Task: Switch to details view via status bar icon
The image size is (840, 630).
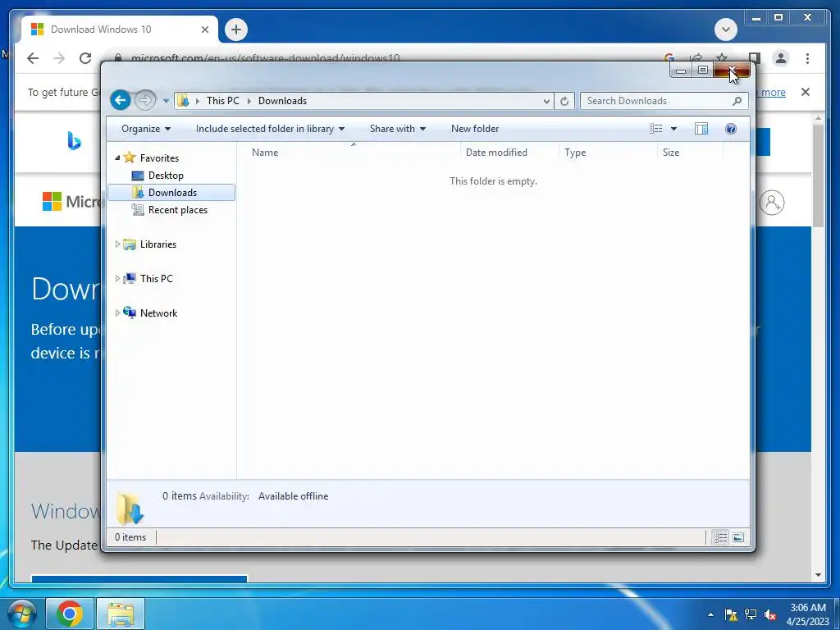Action: (720, 537)
